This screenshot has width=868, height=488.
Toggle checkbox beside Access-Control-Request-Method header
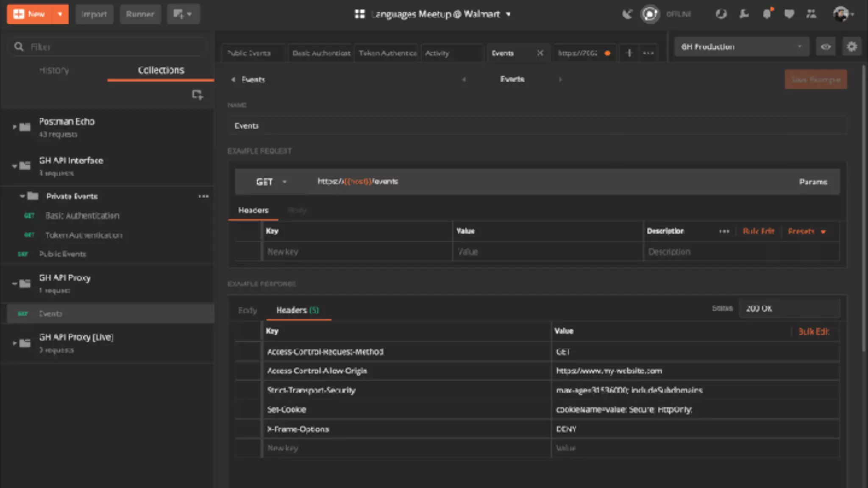(x=248, y=352)
